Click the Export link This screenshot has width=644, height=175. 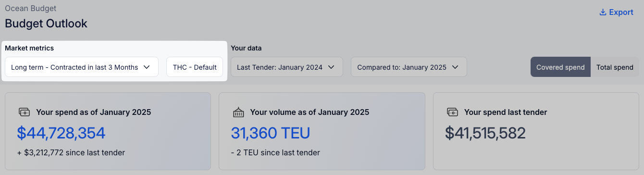616,12
